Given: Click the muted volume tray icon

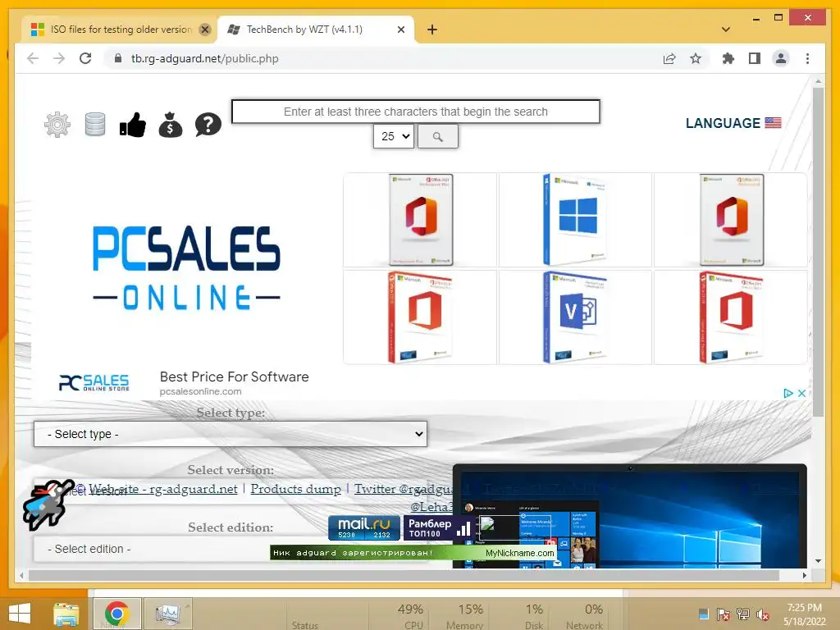Looking at the screenshot, I should click(x=763, y=614).
